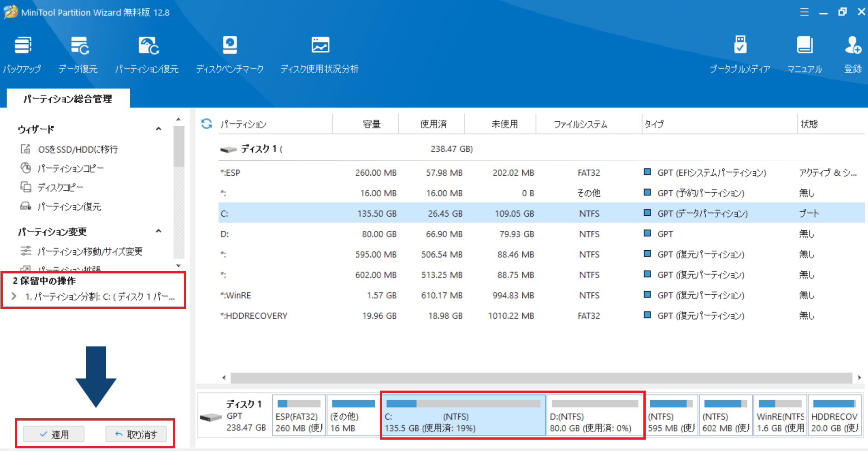Click the disk icon beside ディスク 1 heading
This screenshot has height=451, width=868.
pos(229,149)
